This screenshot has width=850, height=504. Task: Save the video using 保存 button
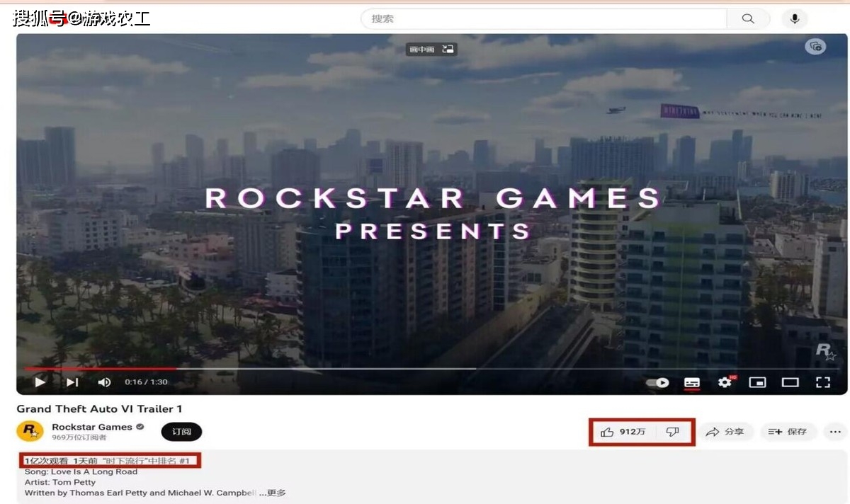(788, 432)
